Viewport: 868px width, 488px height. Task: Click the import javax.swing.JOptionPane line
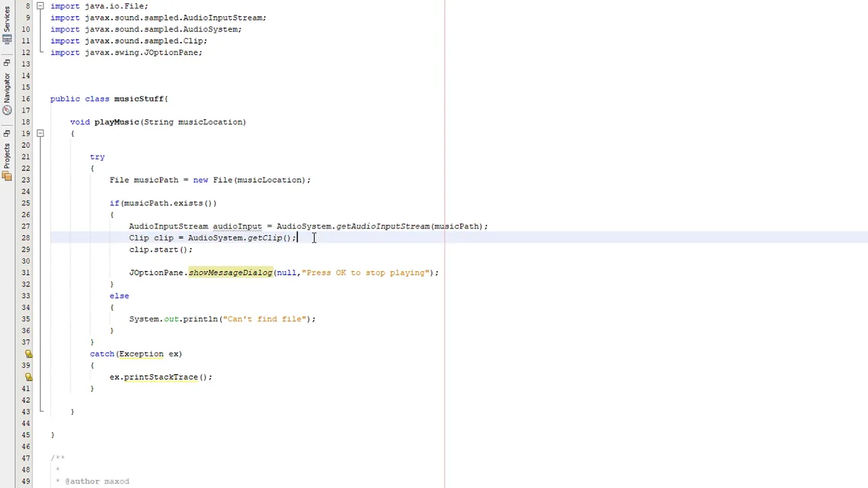(126, 52)
